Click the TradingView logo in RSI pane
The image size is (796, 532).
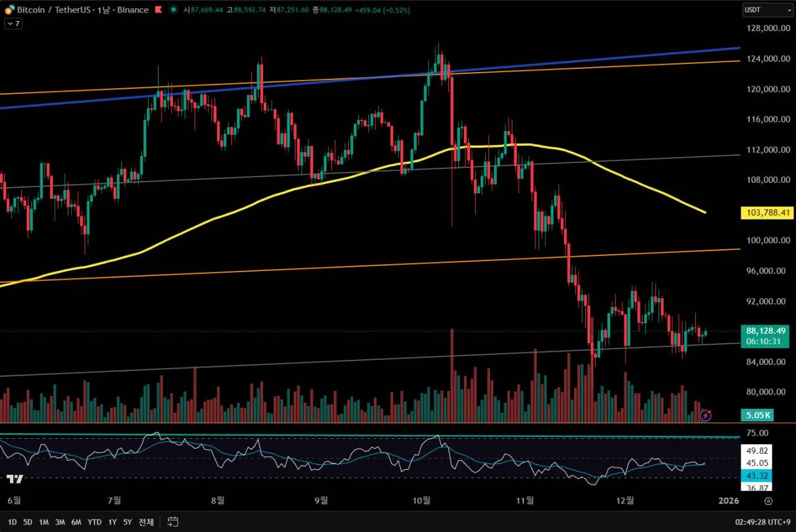(x=16, y=479)
